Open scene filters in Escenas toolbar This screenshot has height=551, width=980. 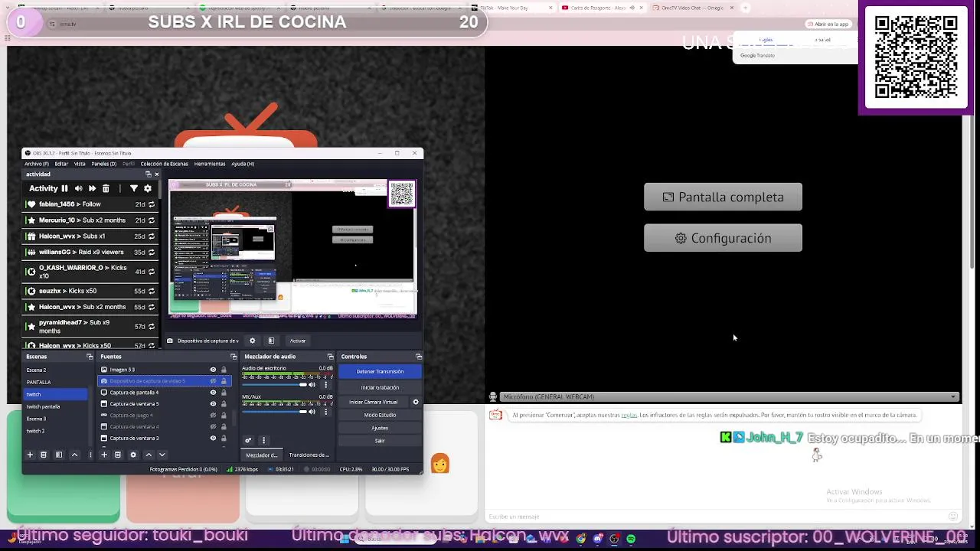tap(59, 455)
